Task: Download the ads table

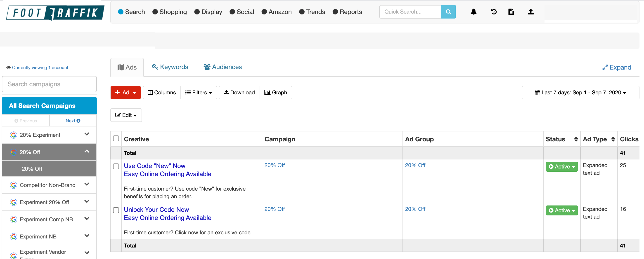Action: (x=239, y=92)
